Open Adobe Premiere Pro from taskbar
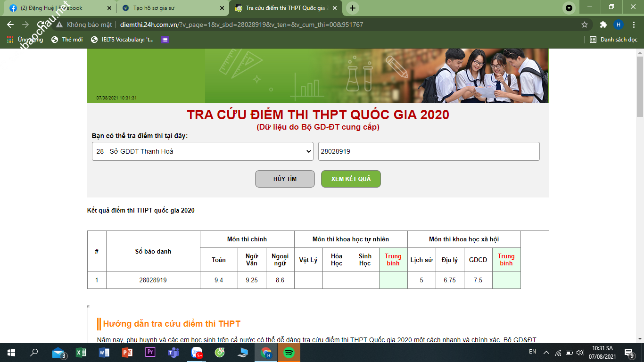644x362 pixels. (x=150, y=353)
